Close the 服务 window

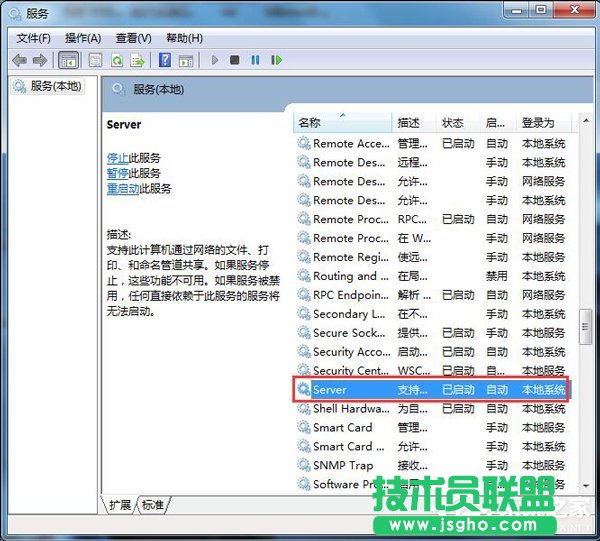point(574,10)
